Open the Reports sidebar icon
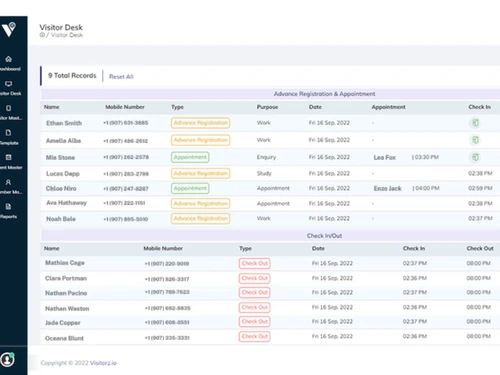Screen dimensions: 500x375 (x=8, y=207)
